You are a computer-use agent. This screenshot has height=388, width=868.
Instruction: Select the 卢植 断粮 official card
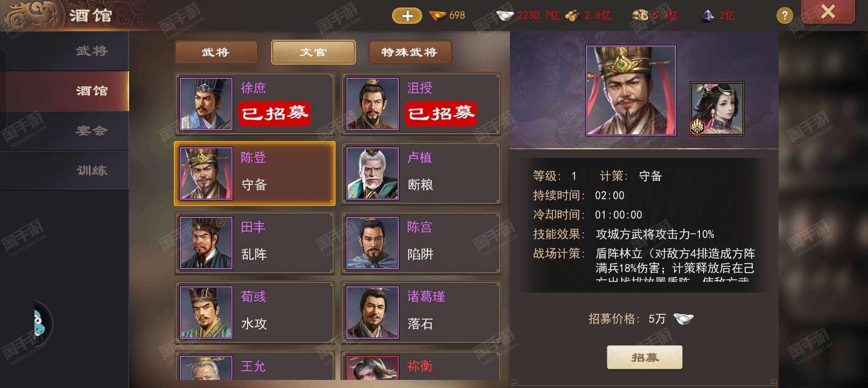pyautogui.click(x=421, y=174)
